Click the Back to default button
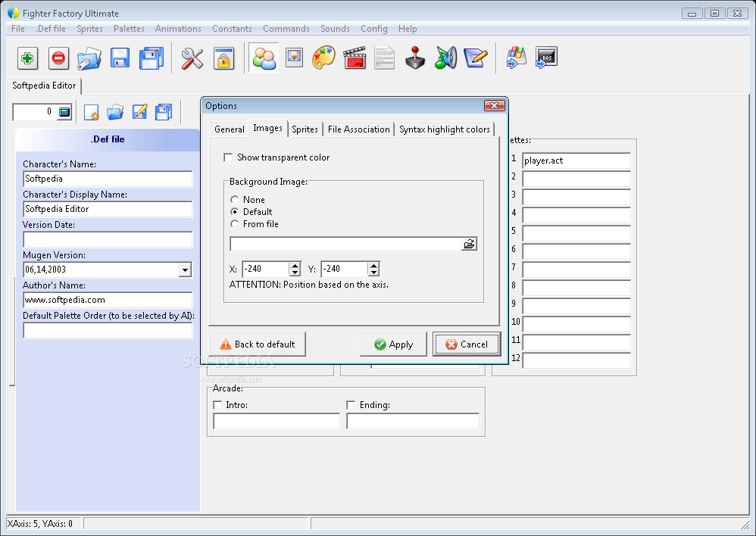 pyautogui.click(x=257, y=344)
